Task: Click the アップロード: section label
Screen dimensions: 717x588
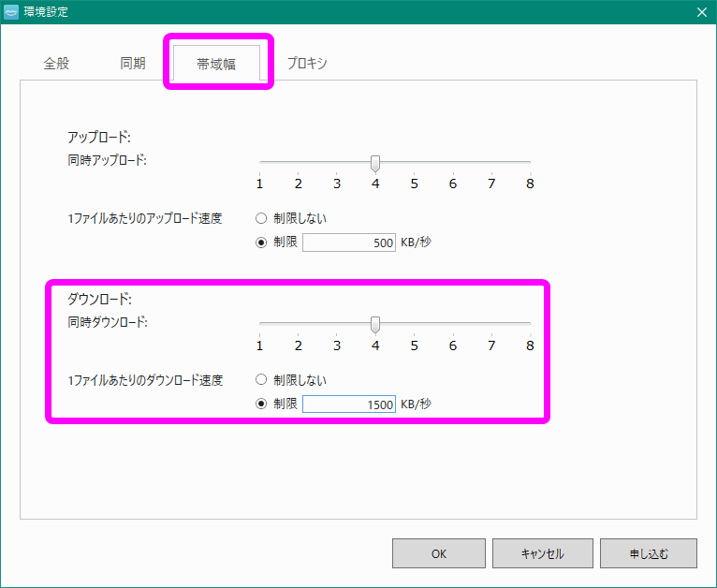Action: click(99, 138)
